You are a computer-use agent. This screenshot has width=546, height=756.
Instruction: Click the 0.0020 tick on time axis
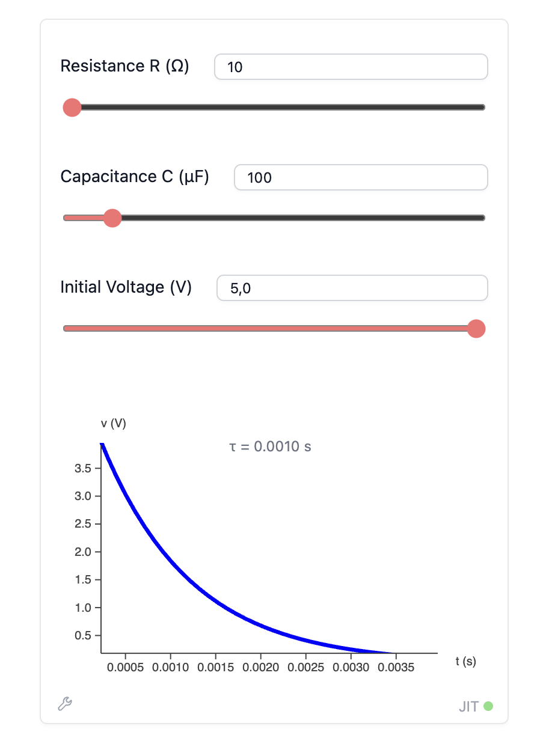(x=262, y=668)
